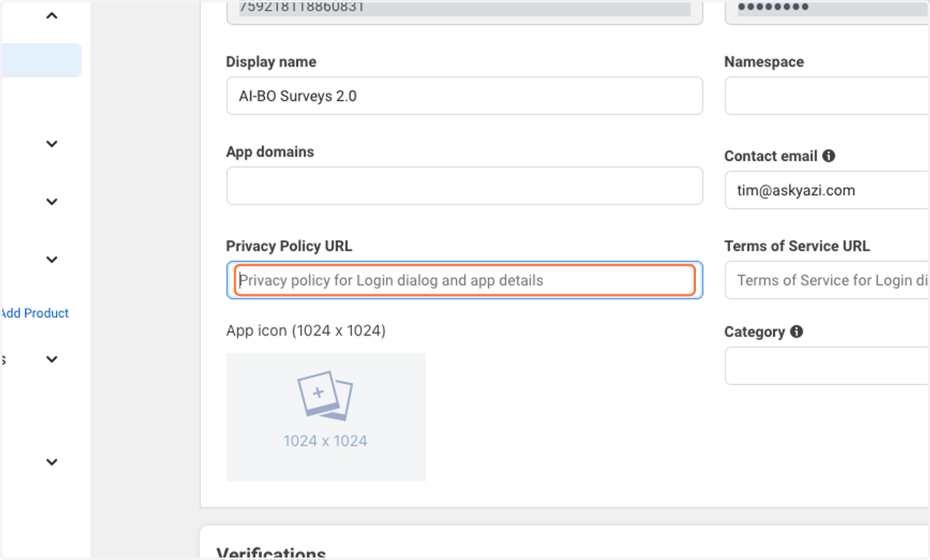Screen dimensions: 930x560
Task: Click the Category info icon
Action: 796,332
